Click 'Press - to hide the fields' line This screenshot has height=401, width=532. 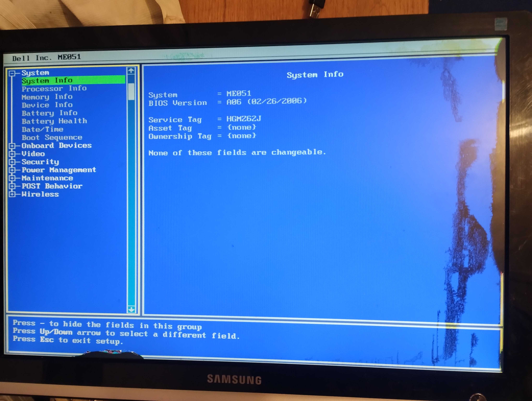click(x=107, y=325)
